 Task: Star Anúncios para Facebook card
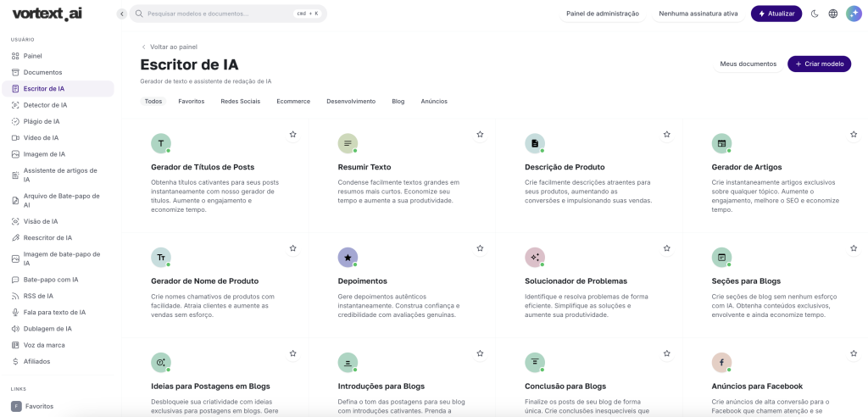tap(854, 353)
